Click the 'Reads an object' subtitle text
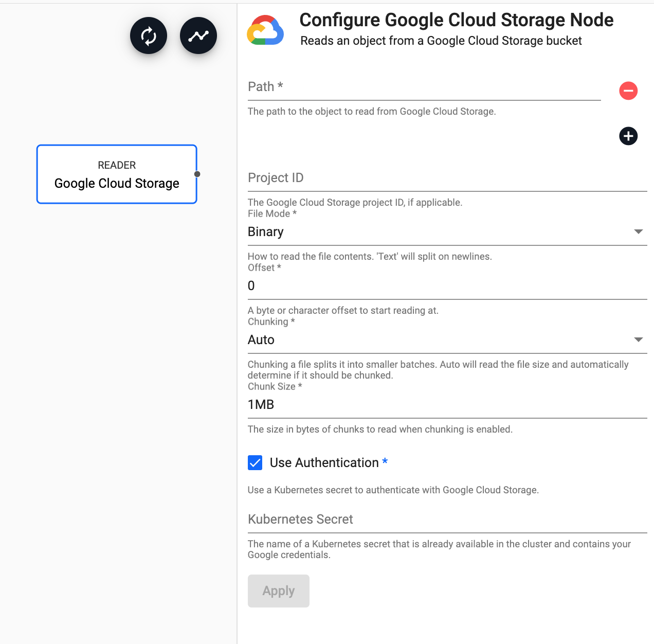Viewport: 654px width, 644px height. pyautogui.click(x=441, y=41)
